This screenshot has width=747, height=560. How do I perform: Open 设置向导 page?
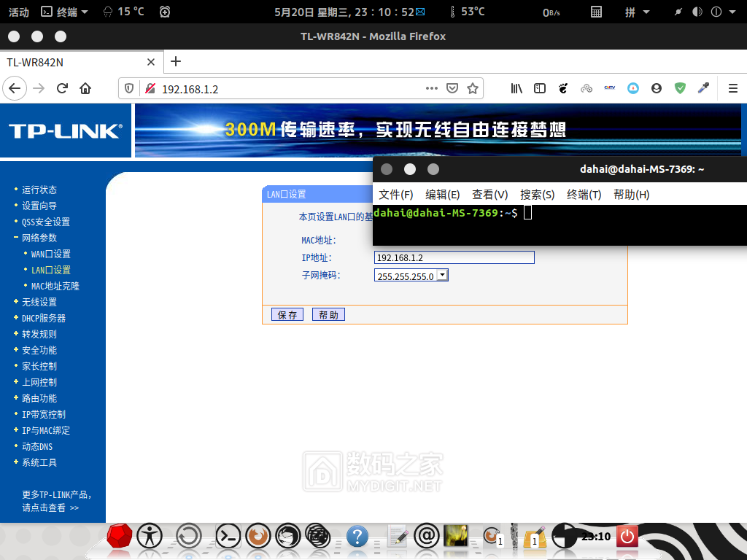[39, 206]
